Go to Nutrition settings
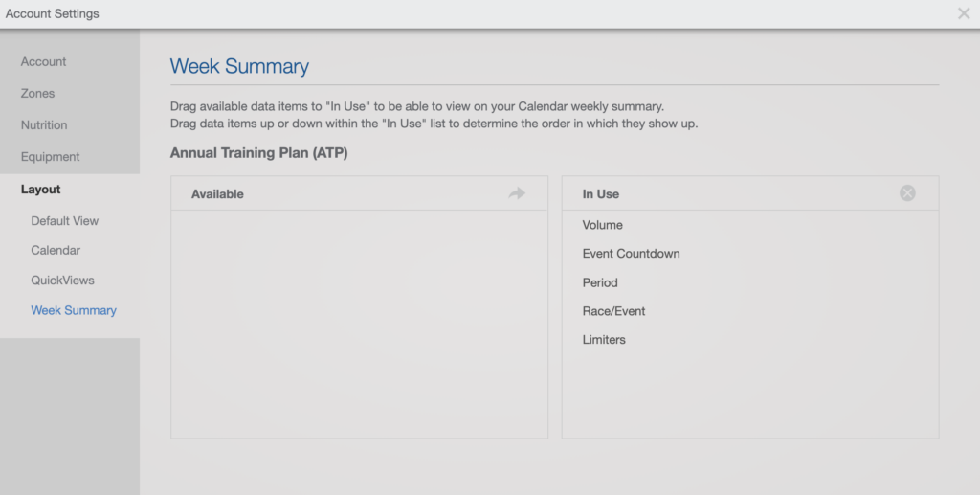Screen dimensions: 980x495 pos(44,125)
